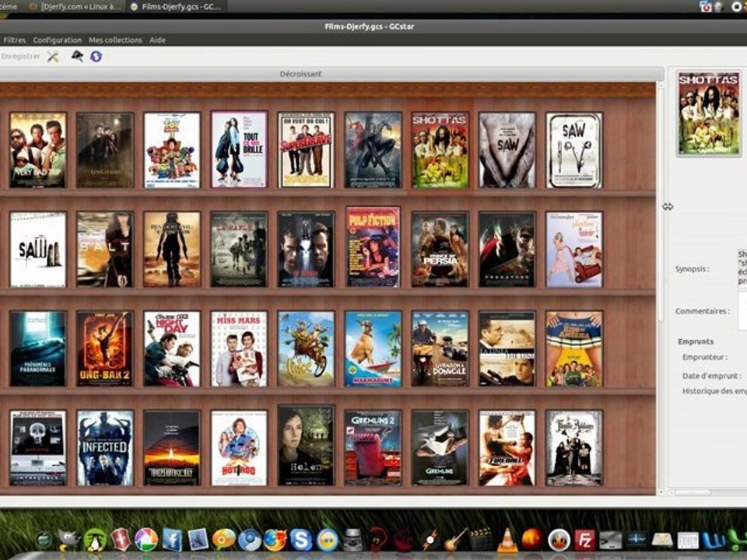The height and width of the screenshot is (560, 747).
Task: Switch to the Djerfy.com Linux taskbar tab
Action: pyautogui.click(x=75, y=7)
